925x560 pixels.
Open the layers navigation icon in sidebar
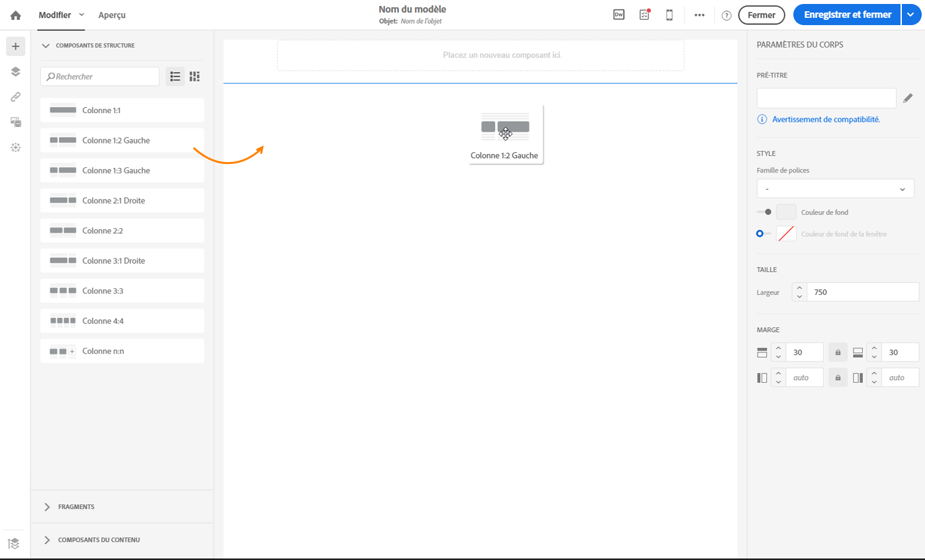[16, 71]
